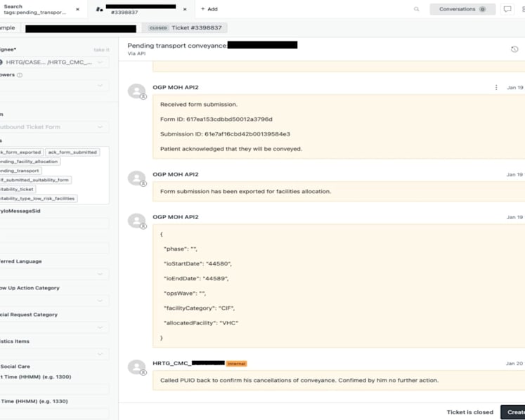Click the ticket events history clock icon
525x420 pixels.
click(514, 49)
